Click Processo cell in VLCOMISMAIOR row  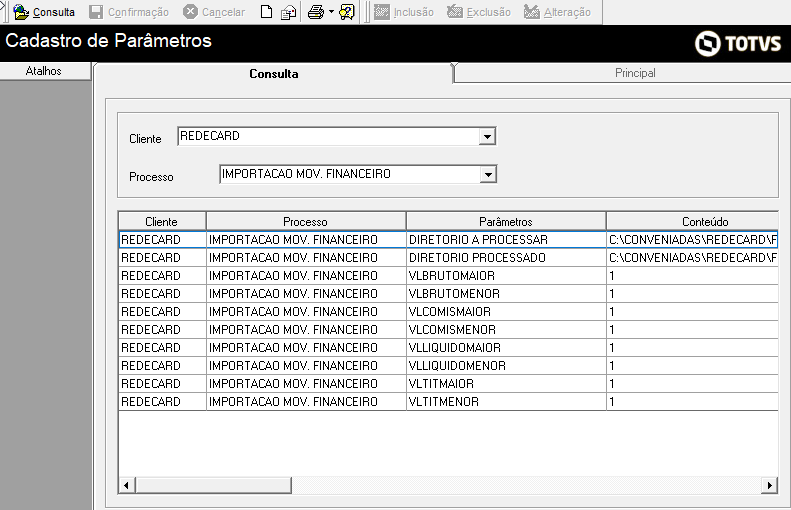(x=306, y=312)
